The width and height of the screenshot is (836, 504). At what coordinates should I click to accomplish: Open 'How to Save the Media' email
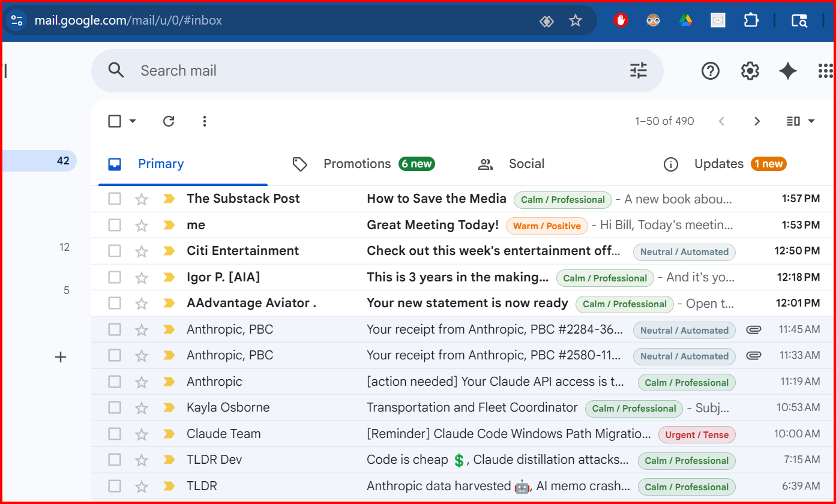click(436, 199)
